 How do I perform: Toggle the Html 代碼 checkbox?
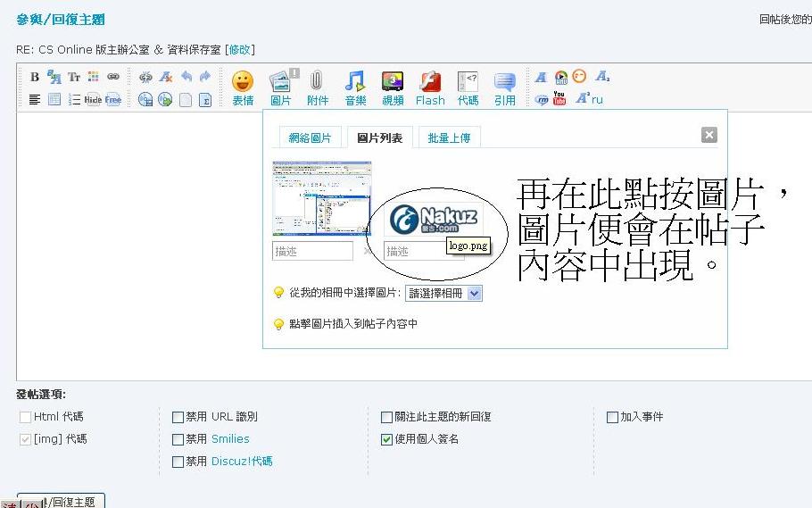[25, 417]
